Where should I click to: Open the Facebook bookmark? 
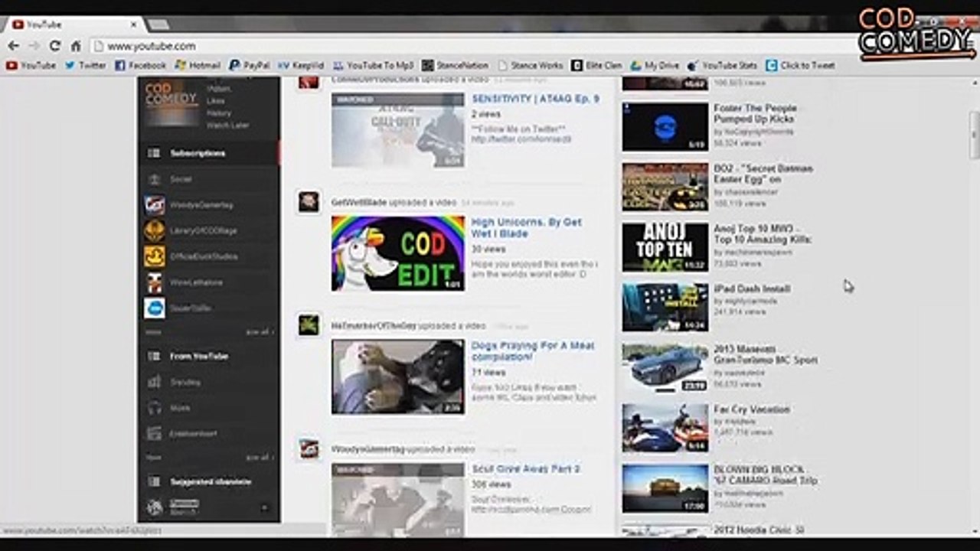[x=140, y=66]
